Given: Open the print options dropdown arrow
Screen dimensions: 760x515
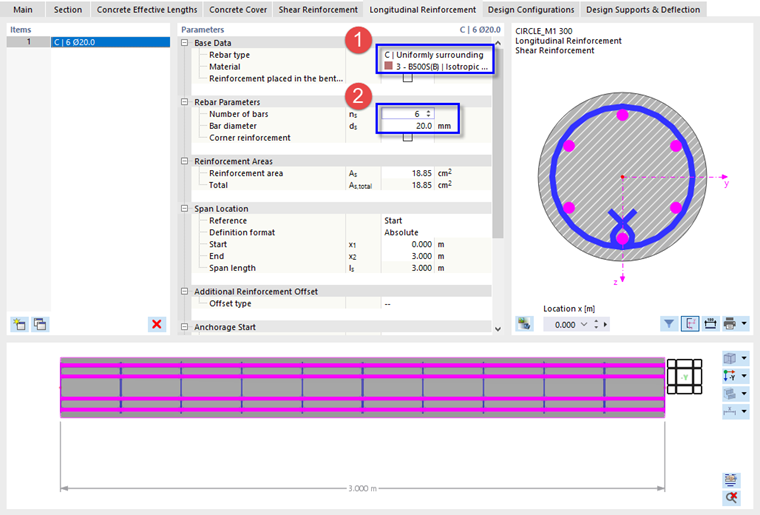Looking at the screenshot, I should (x=744, y=324).
